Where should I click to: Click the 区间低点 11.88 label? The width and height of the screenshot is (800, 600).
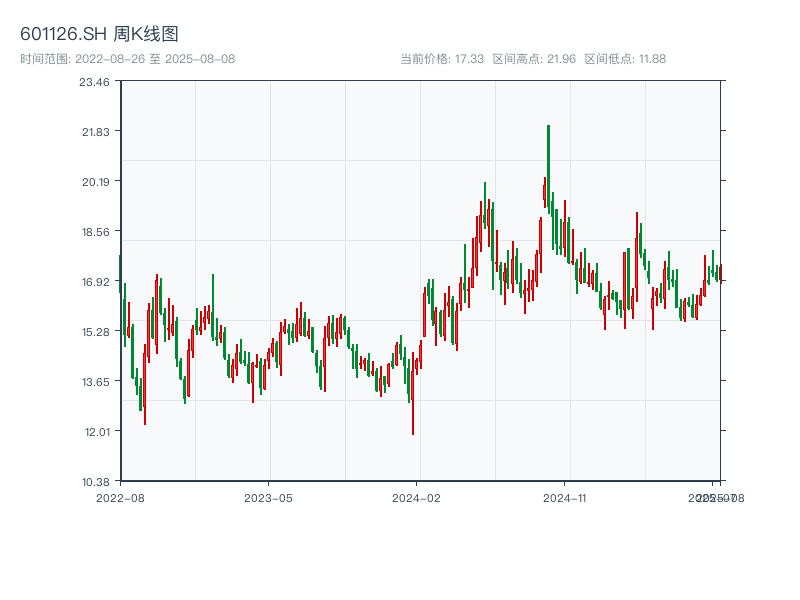pyautogui.click(x=624, y=59)
